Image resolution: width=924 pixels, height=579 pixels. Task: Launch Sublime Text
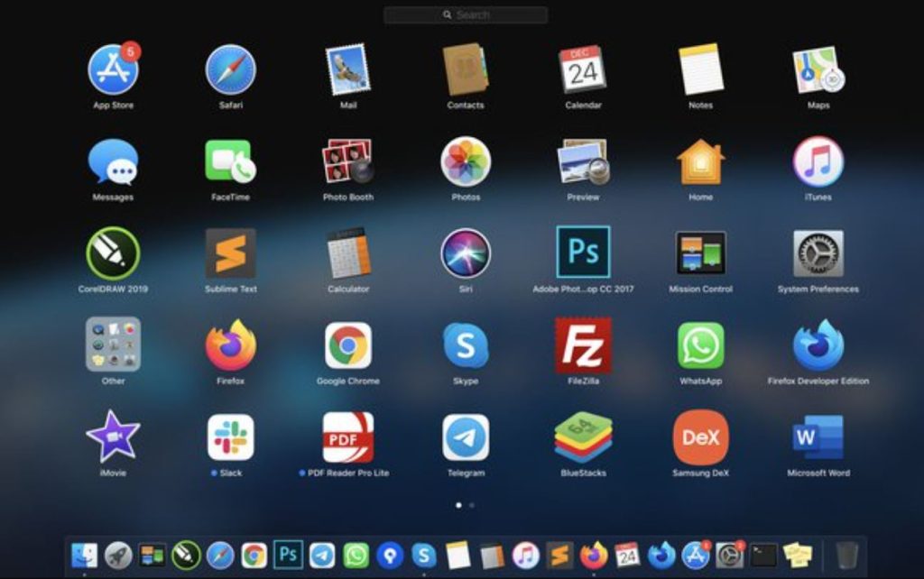point(231,259)
